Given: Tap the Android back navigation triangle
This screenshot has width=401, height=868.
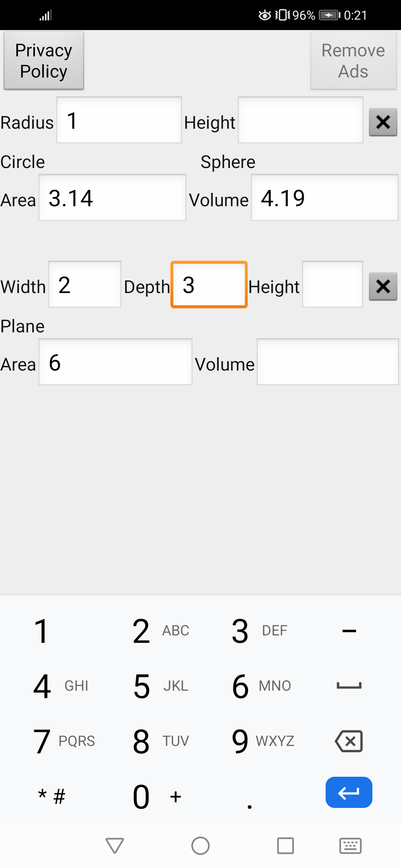Looking at the screenshot, I should click(x=115, y=846).
